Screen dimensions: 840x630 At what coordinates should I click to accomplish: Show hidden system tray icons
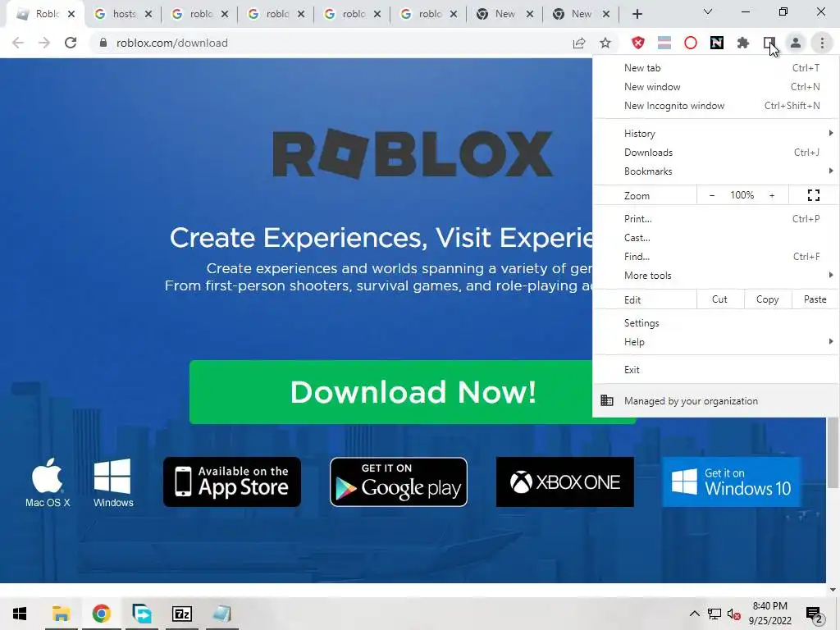pyautogui.click(x=694, y=614)
